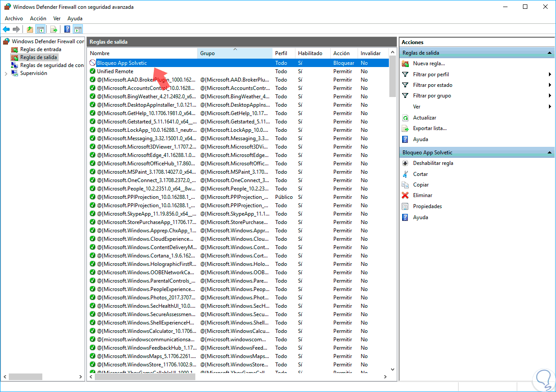
Task: Open help from the toolbar question mark
Action: pos(67,29)
